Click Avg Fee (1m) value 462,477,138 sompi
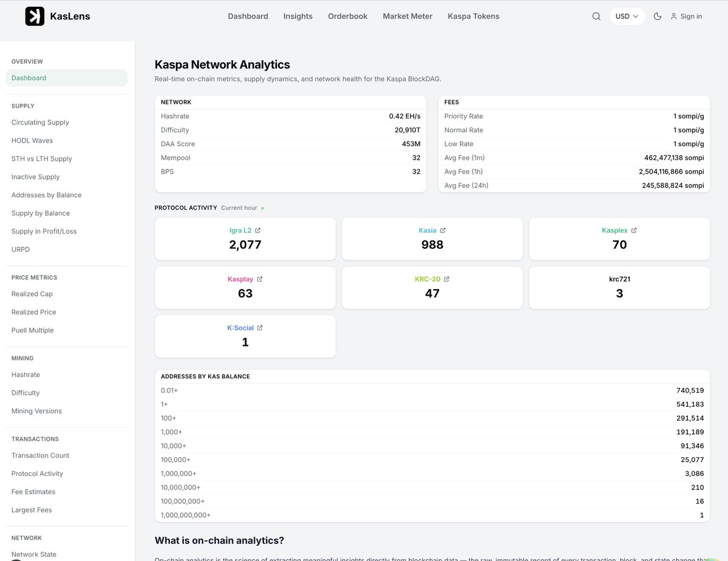728x561 pixels. [x=674, y=158]
